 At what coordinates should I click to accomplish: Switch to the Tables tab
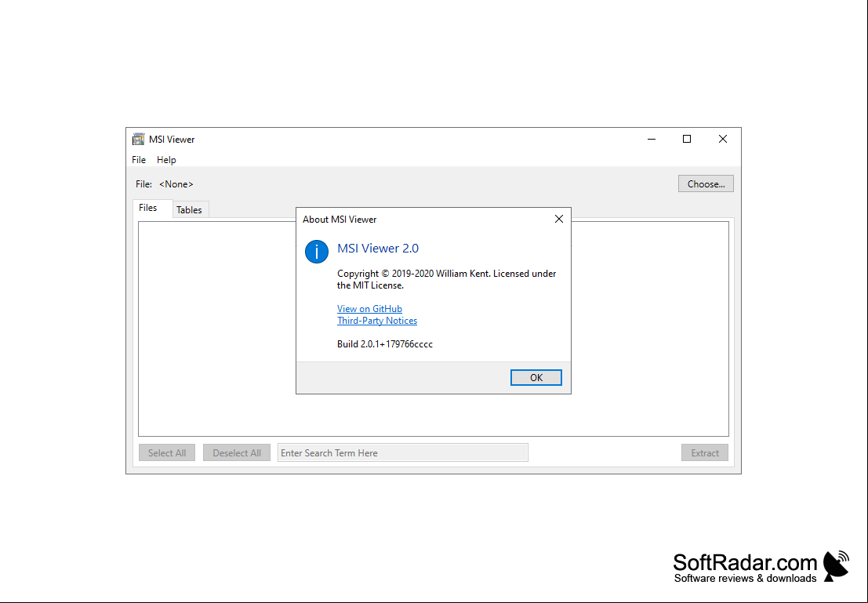pyautogui.click(x=190, y=210)
